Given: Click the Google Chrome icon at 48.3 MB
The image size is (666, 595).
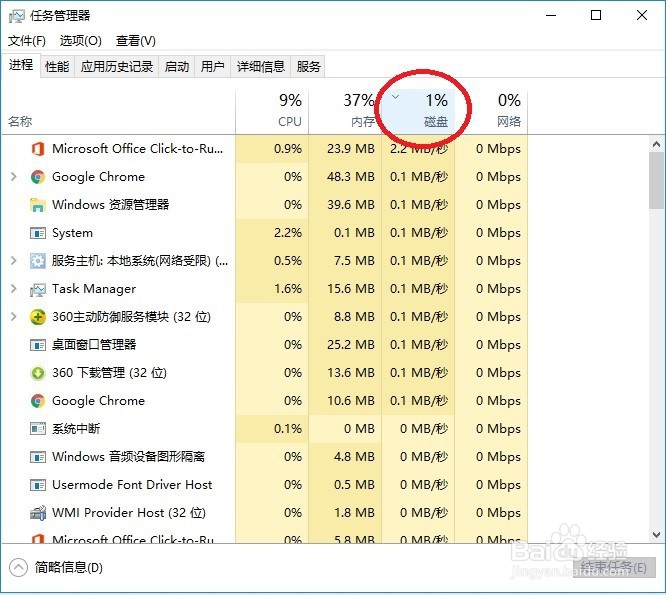Looking at the screenshot, I should pos(38,177).
